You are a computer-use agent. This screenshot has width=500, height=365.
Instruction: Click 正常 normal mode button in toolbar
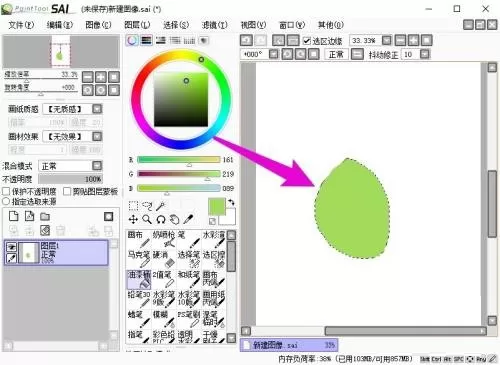click(336, 54)
